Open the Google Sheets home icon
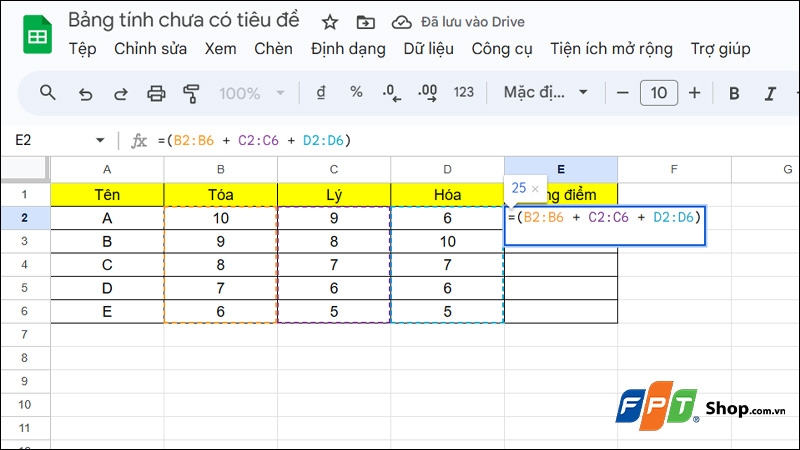Viewport: 800px width, 450px height. click(37, 35)
